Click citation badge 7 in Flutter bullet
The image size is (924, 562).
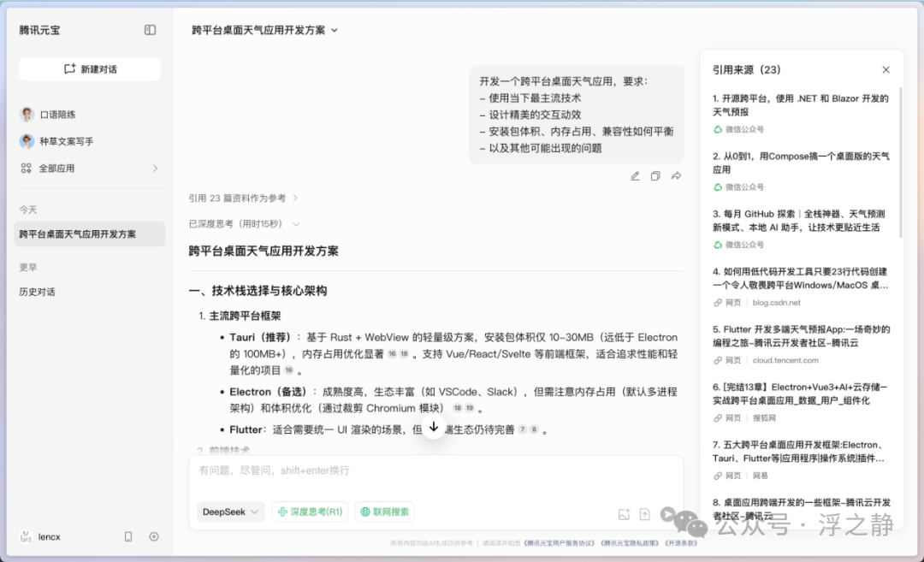point(522,429)
